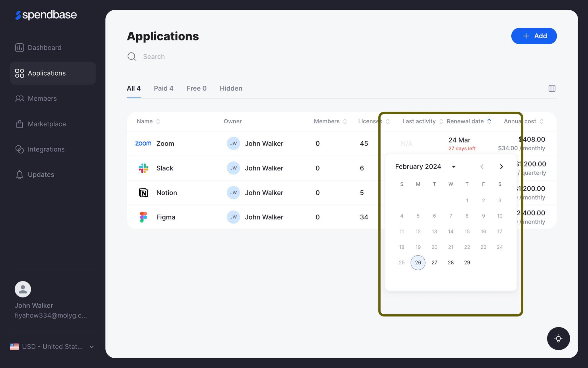Image resolution: width=588 pixels, height=368 pixels.
Task: Click the Spendbase logo
Action: click(46, 15)
